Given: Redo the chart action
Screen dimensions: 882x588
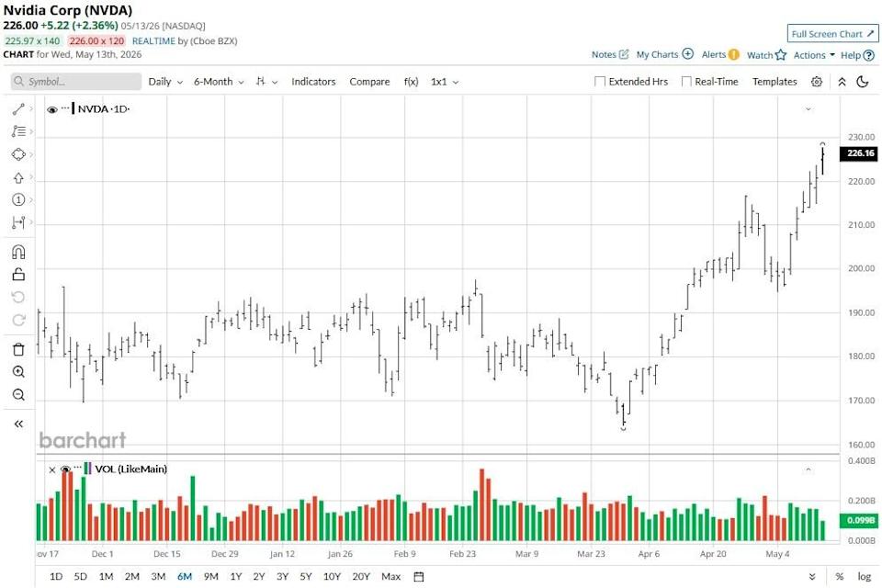Looking at the screenshot, I should click(x=18, y=320).
